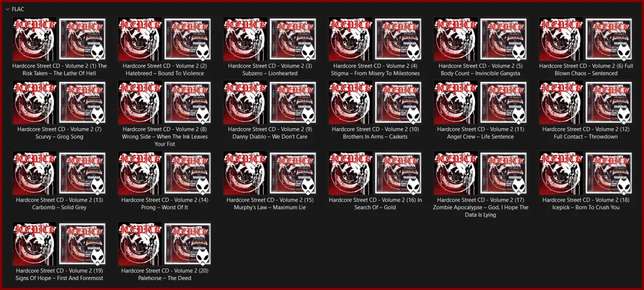Image resolution: width=644 pixels, height=290 pixels.
Task: Select thumbnail for Murphy's Law Maximum Lie
Action: pos(270,173)
